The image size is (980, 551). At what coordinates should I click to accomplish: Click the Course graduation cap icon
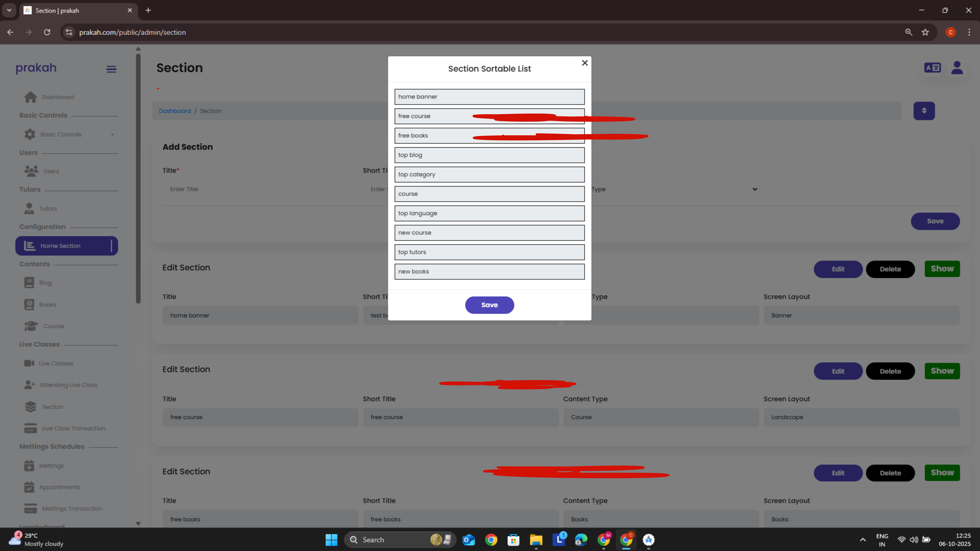click(31, 326)
